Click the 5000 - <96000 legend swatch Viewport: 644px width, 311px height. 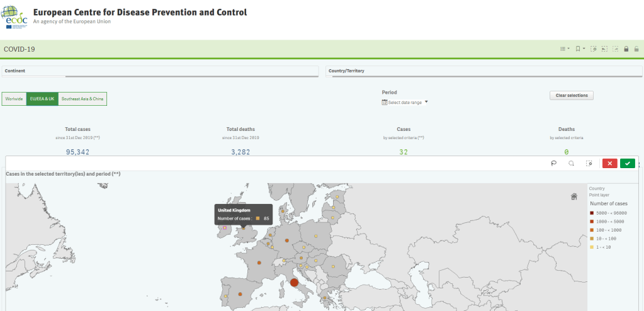(x=591, y=213)
